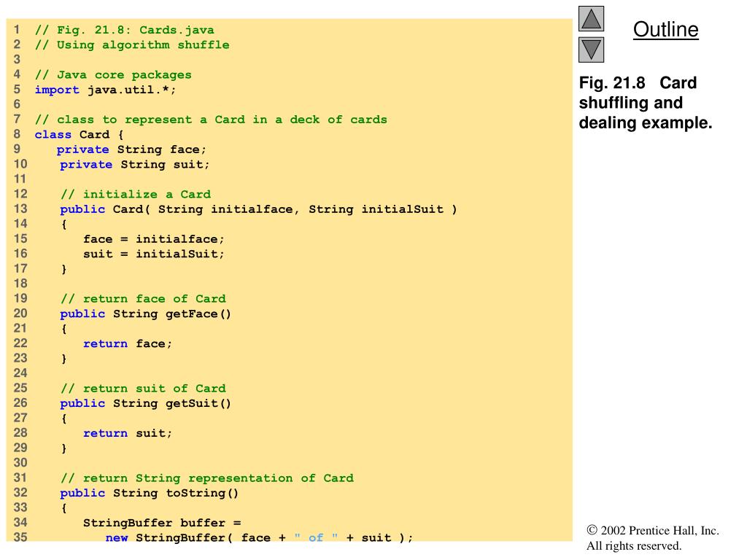Click the Card constructor signature line
The width and height of the screenshot is (747, 560).
pyautogui.click(x=258, y=209)
